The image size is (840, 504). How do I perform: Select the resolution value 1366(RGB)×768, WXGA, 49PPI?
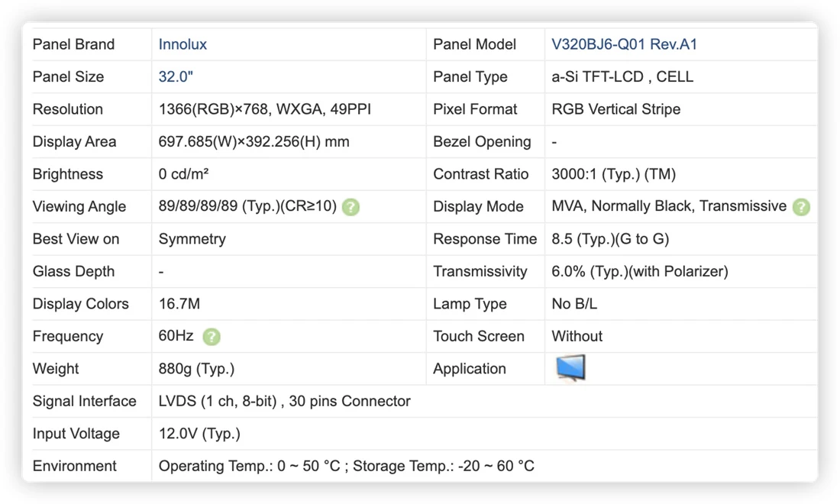[x=265, y=109]
